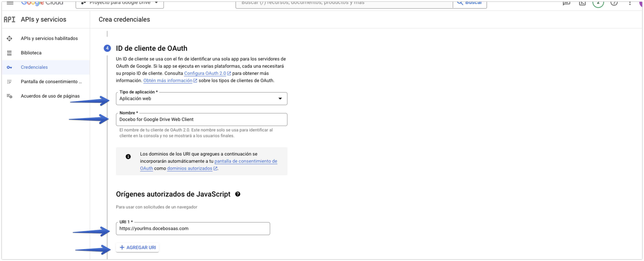Select Credenciales in the sidebar
Screen dimensions: 644x261
[46, 67]
